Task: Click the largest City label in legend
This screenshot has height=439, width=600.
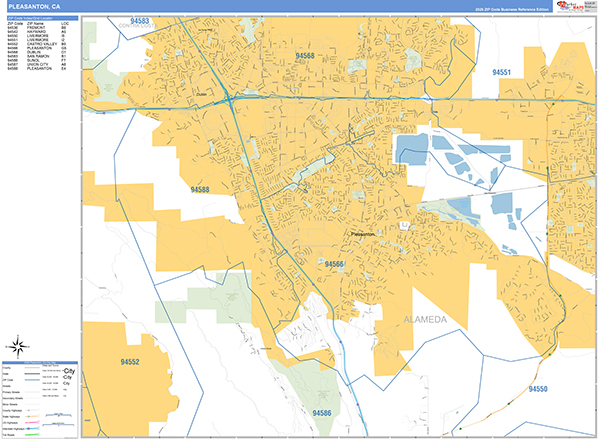Action: pos(69,371)
